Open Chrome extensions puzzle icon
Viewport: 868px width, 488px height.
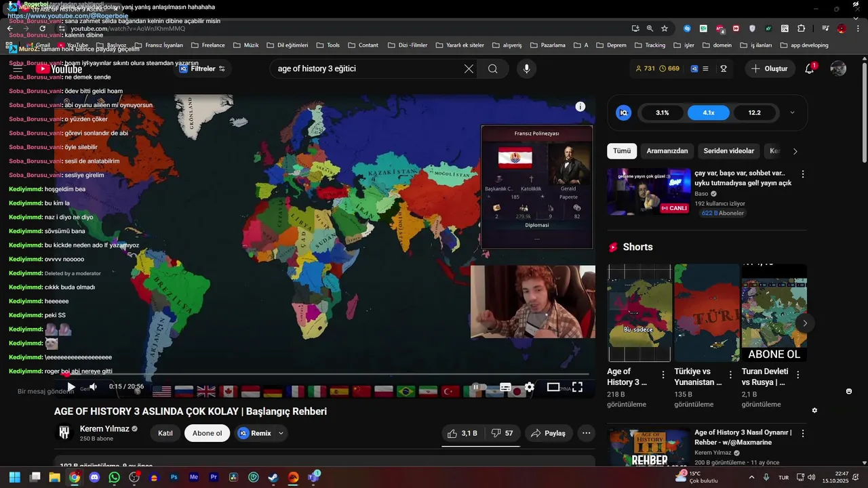pos(801,28)
